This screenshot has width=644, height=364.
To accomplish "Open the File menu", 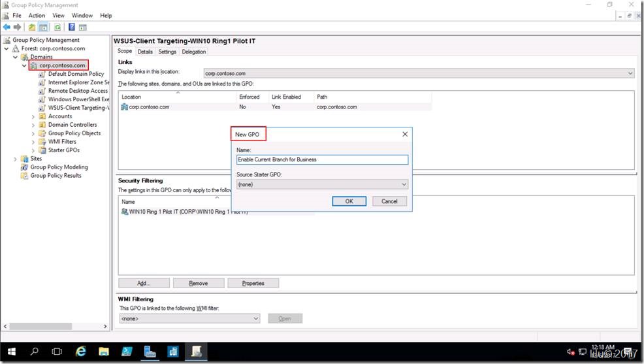I will point(17,15).
